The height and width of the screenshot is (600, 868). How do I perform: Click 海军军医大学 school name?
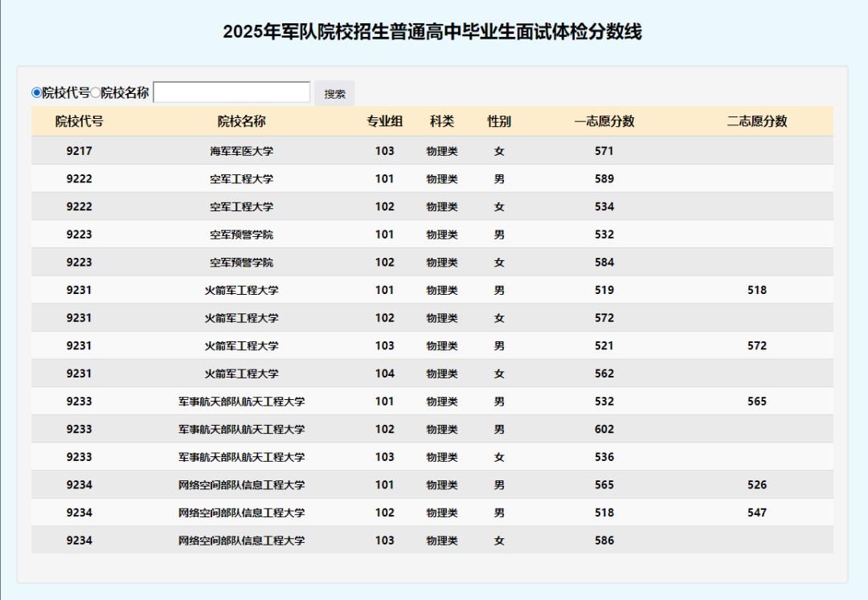tap(241, 151)
